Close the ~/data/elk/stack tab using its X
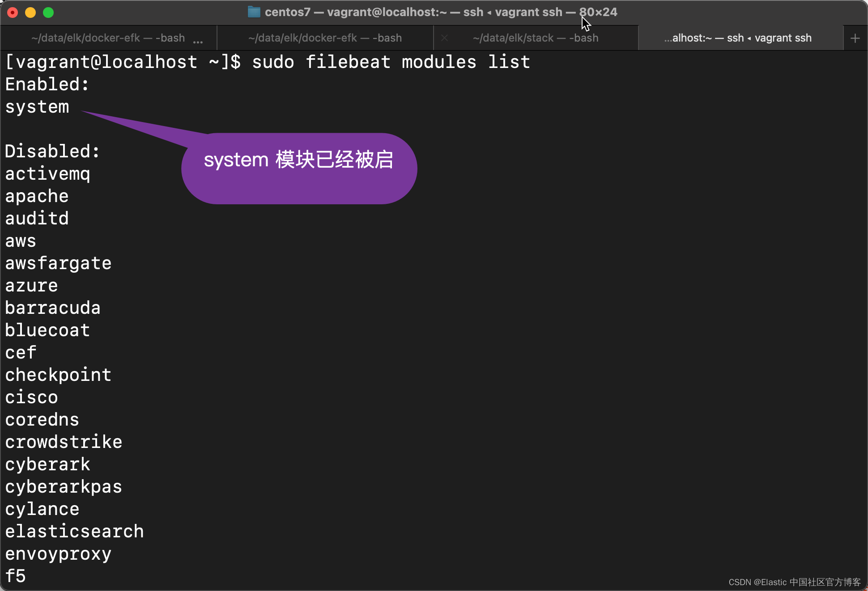The width and height of the screenshot is (868, 591). [x=444, y=38]
